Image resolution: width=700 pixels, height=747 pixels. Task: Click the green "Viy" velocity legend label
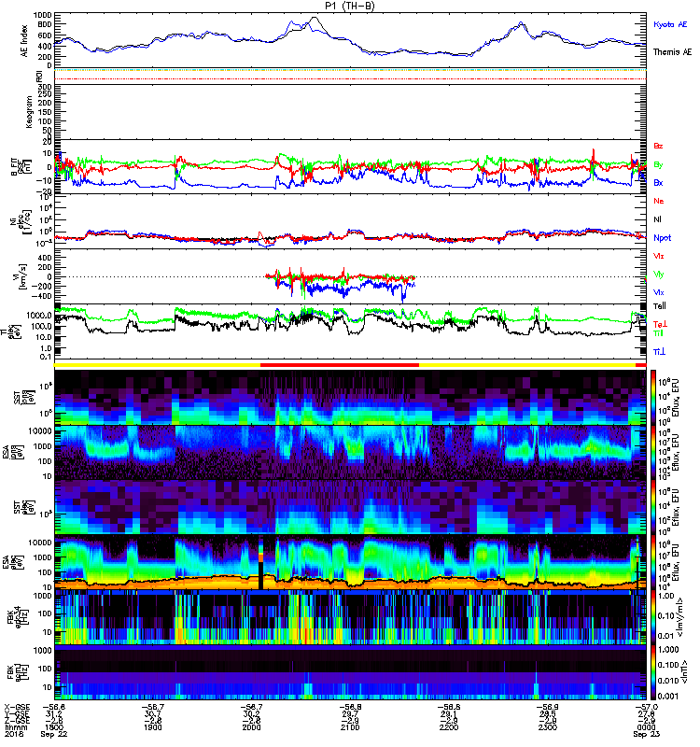tap(658, 275)
